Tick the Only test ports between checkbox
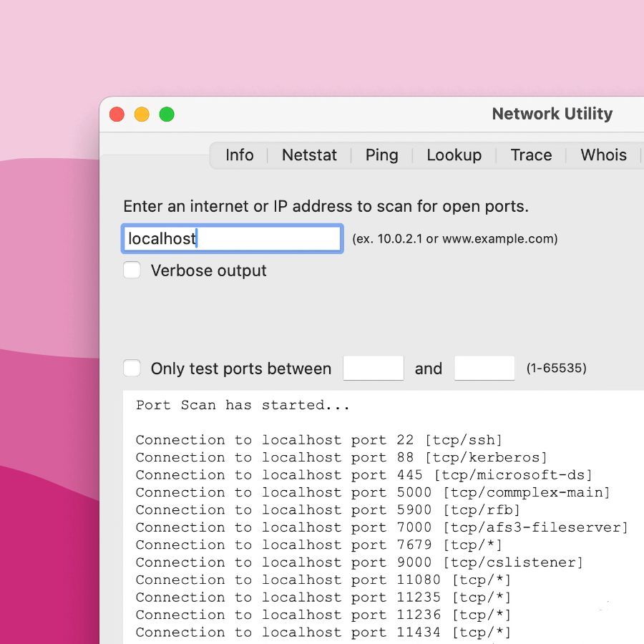The image size is (644, 644). tap(132, 368)
